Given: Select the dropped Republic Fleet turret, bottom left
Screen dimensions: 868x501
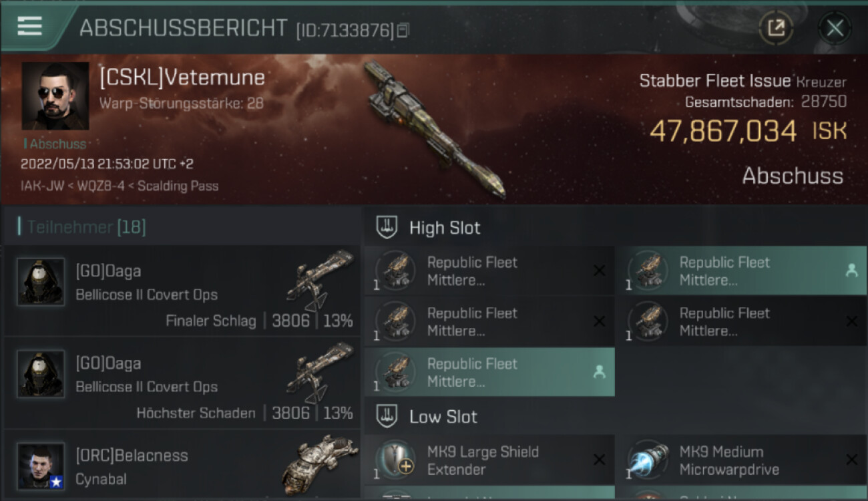Looking at the screenshot, I should [489, 372].
